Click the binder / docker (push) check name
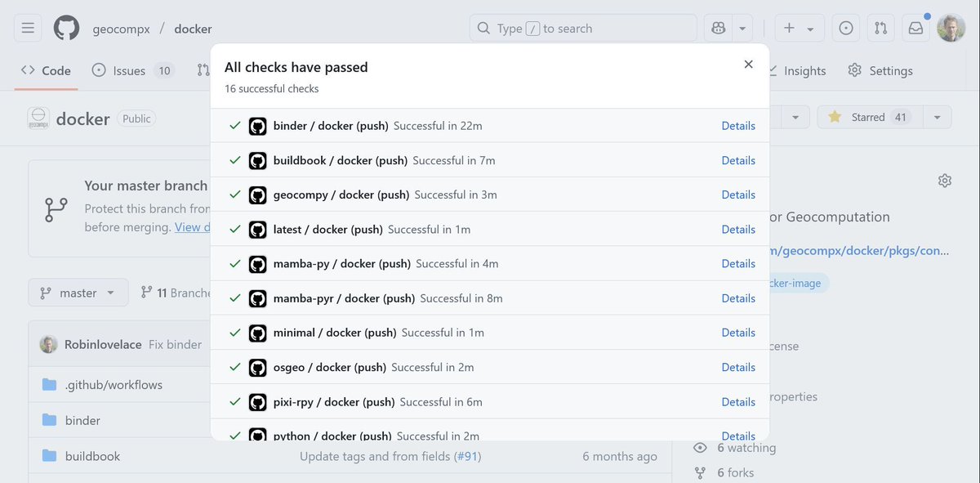 click(x=331, y=126)
